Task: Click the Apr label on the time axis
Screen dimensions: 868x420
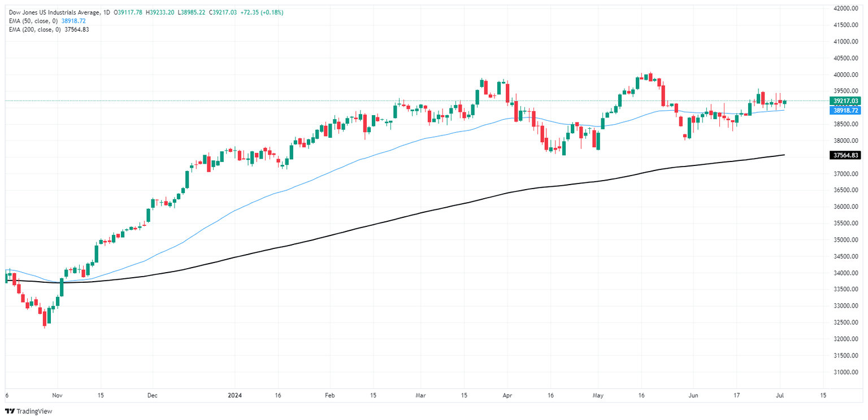Action: pos(506,396)
